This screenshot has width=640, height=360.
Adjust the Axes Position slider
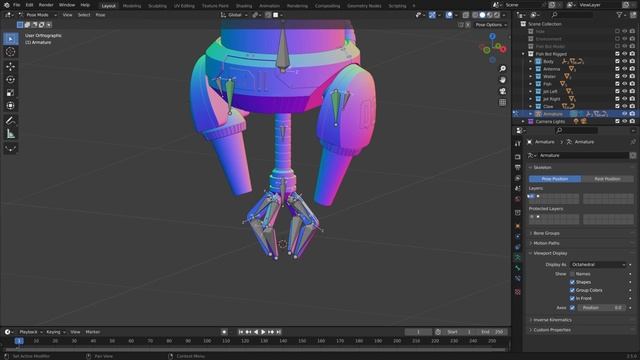602,308
